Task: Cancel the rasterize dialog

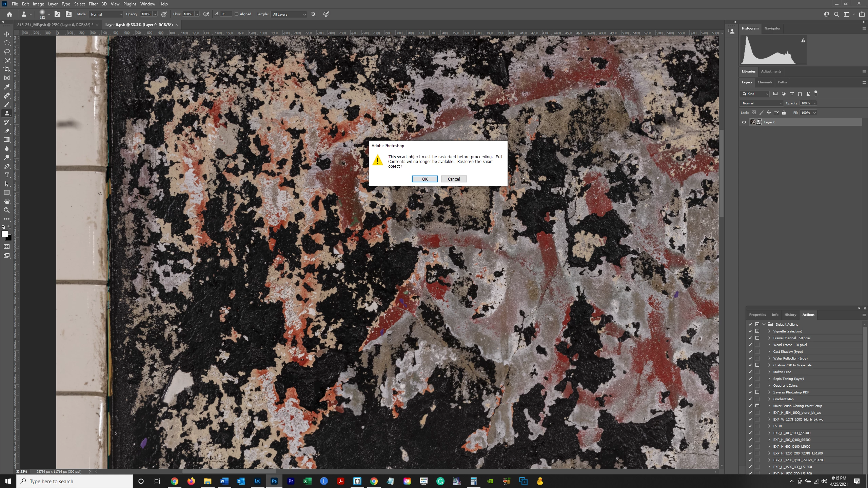Action: point(454,179)
